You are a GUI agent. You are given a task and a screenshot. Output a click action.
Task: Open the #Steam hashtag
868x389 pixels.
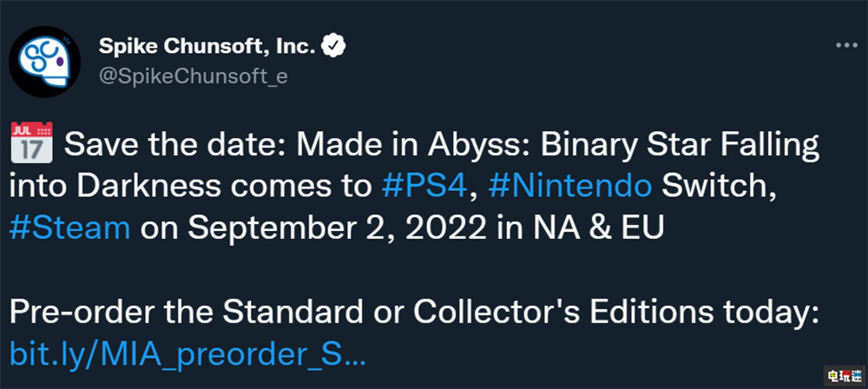71,227
